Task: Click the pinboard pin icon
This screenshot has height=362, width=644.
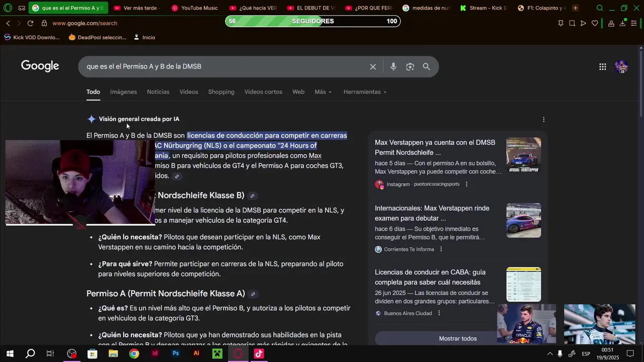Action: (560, 23)
